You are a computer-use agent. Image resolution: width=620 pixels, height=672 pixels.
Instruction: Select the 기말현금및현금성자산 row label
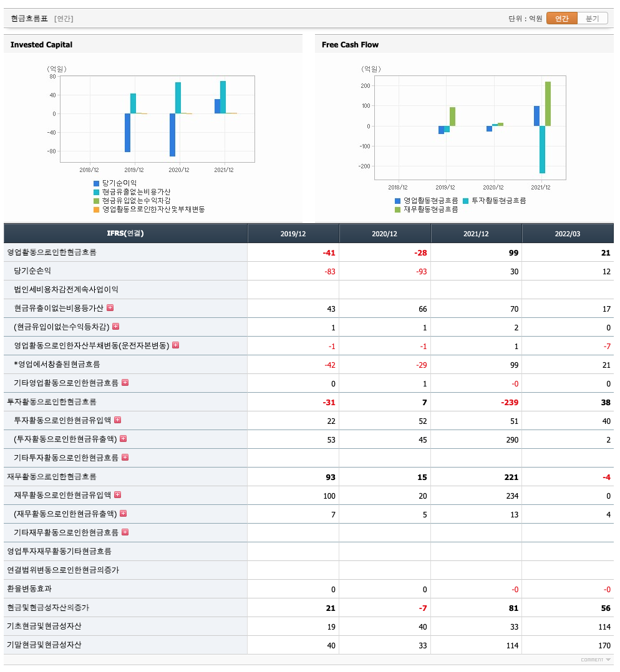44,645
